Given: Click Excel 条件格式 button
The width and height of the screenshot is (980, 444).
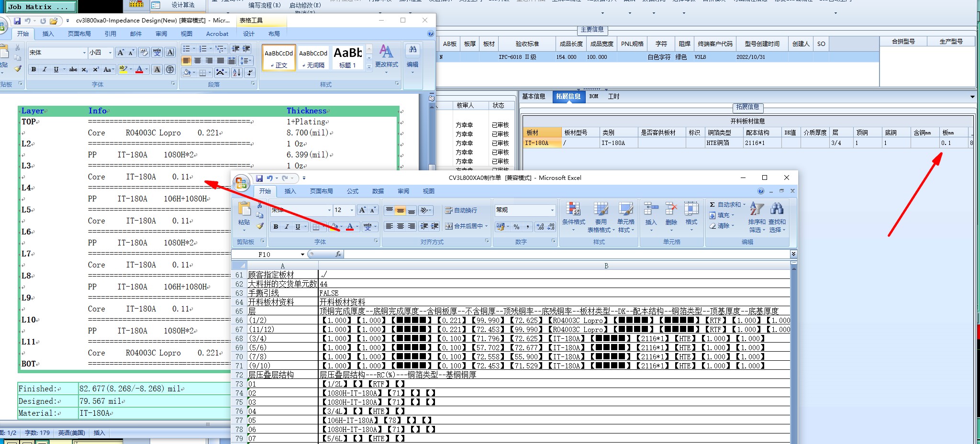Looking at the screenshot, I should (x=573, y=217).
